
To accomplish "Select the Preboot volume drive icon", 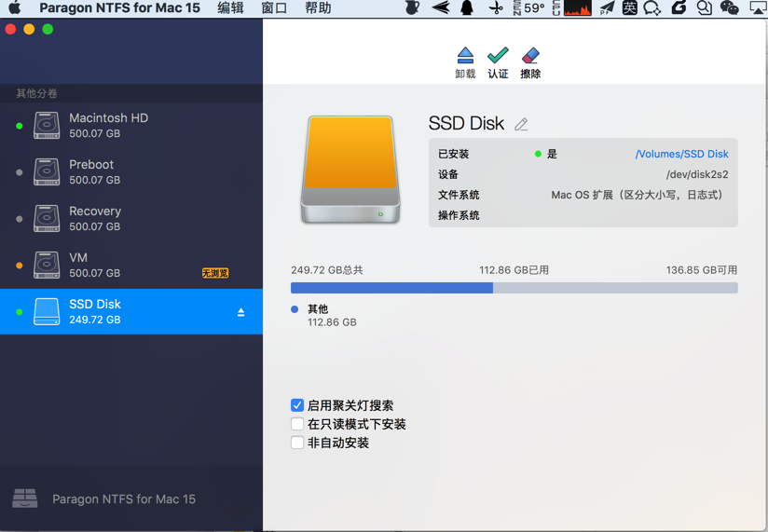I will [x=47, y=171].
